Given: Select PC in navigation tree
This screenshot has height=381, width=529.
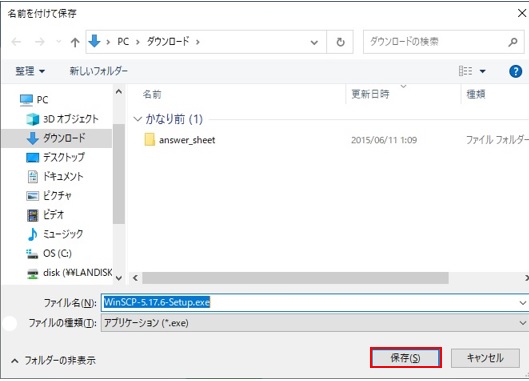Looking at the screenshot, I should pyautogui.click(x=34, y=100).
